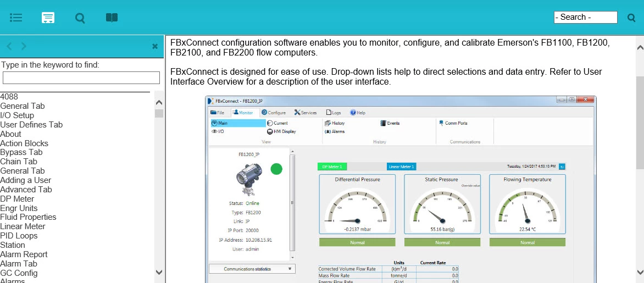Click the content pane scrollbar thumb
This screenshot has width=644, height=283.
click(x=640, y=122)
